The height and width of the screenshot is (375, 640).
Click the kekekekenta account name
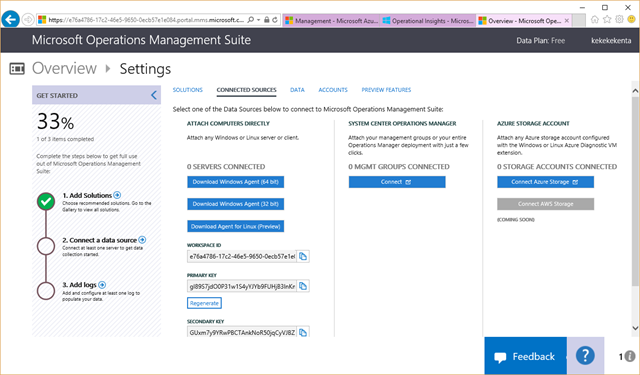coord(611,40)
